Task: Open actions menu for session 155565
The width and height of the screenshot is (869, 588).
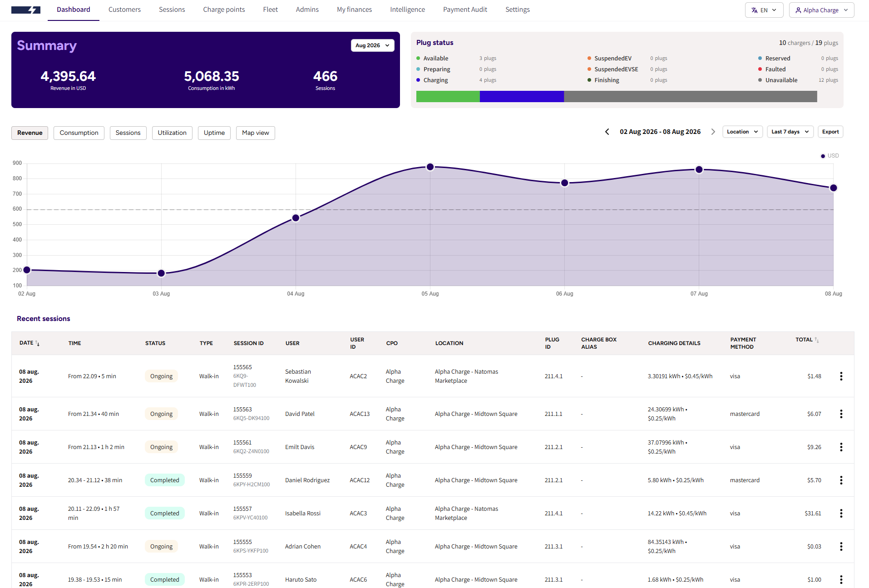Action: [x=841, y=376]
